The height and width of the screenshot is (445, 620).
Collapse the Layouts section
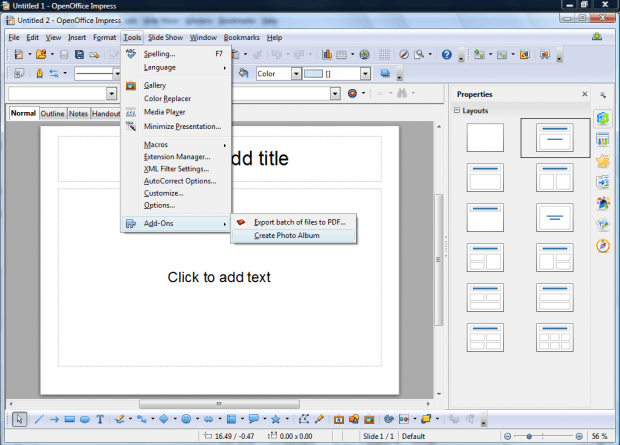(x=457, y=110)
